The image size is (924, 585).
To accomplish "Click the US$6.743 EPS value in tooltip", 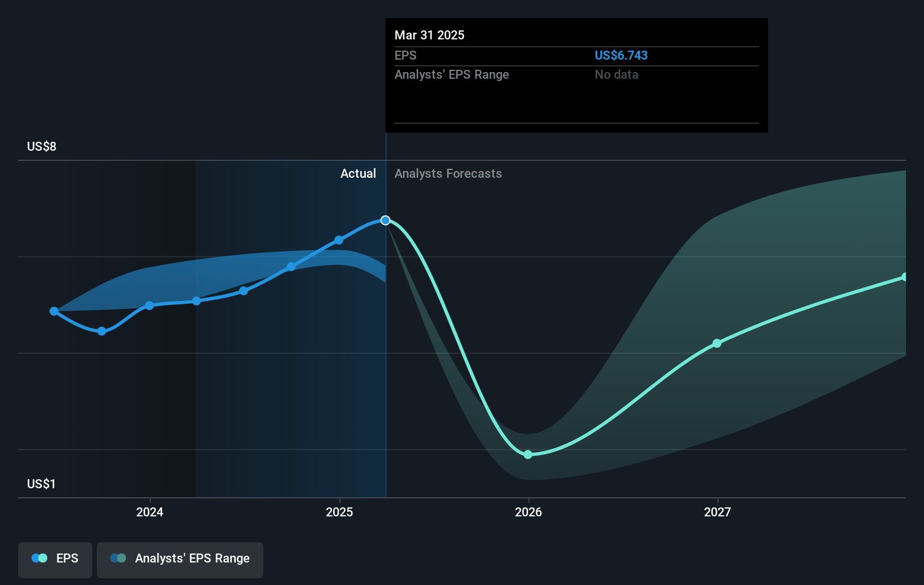I will tap(621, 56).
